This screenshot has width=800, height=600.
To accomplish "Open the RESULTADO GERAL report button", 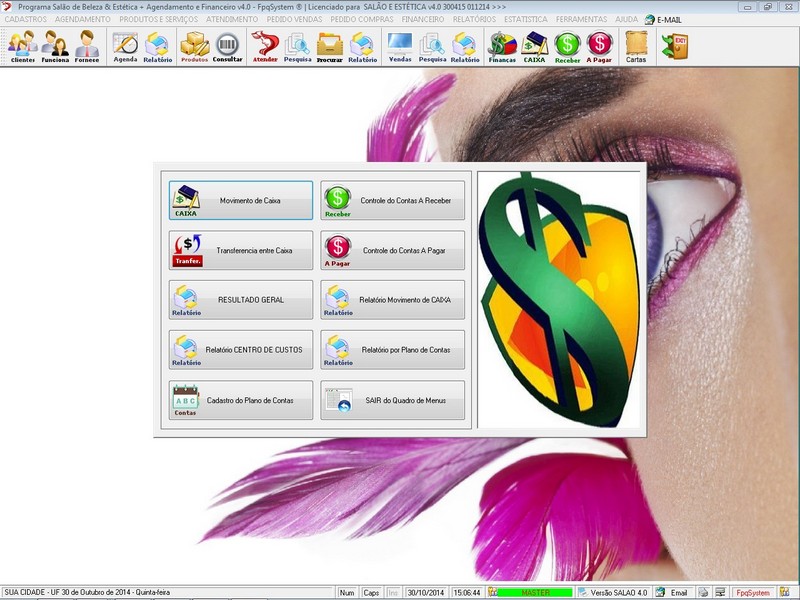I will point(241,300).
